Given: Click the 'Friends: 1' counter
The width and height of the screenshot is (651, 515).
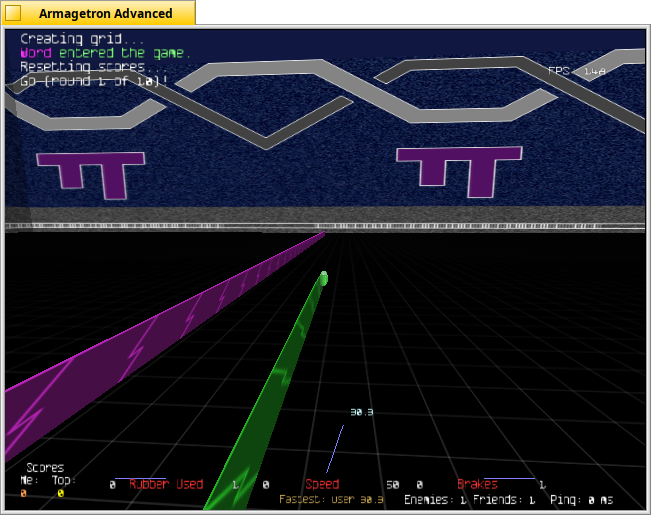Looking at the screenshot, I should tap(504, 500).
